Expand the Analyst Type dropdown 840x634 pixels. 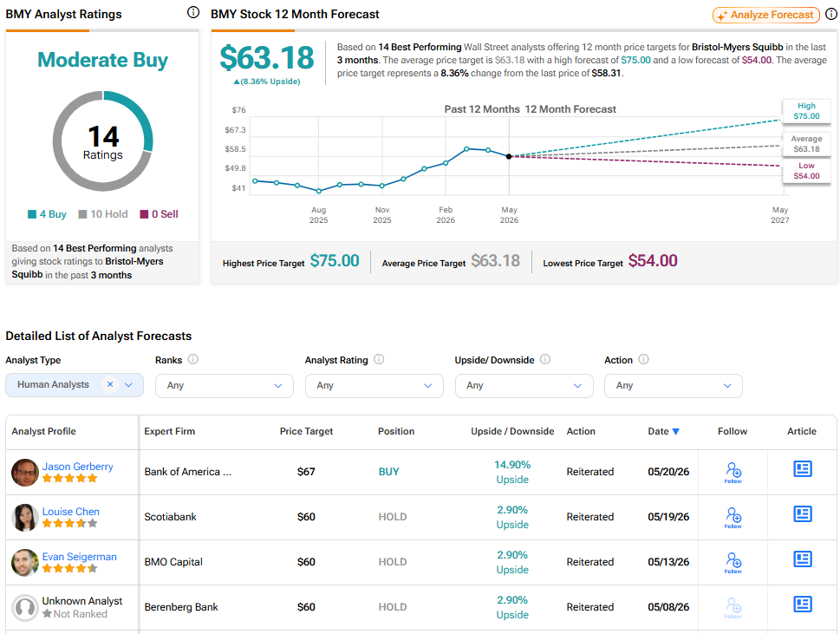128,385
